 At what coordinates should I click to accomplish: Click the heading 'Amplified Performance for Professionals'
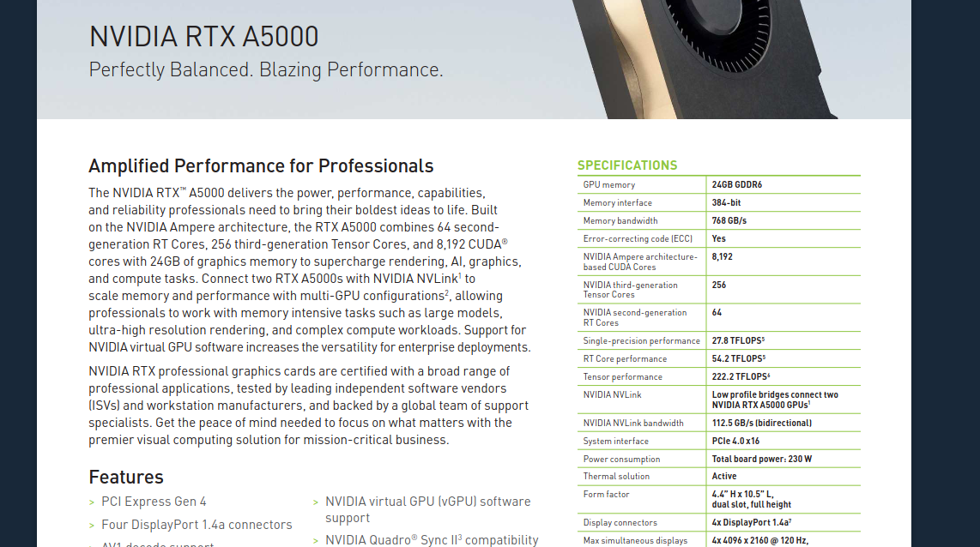tap(261, 166)
